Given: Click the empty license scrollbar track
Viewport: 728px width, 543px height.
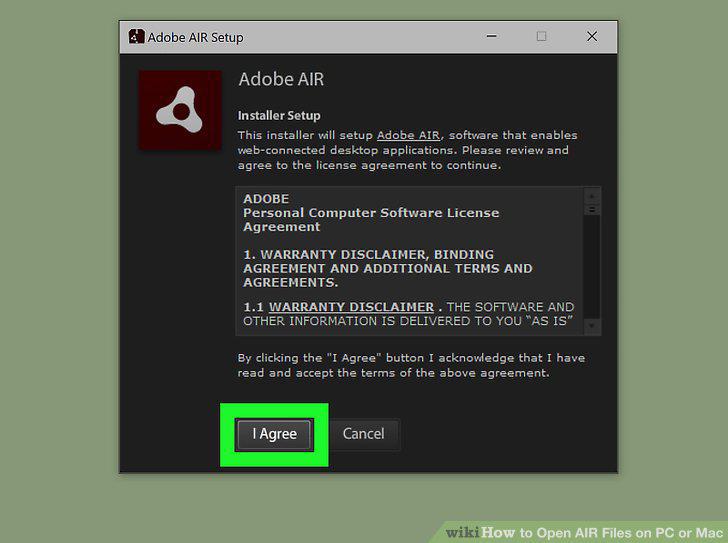Looking at the screenshot, I should (592, 267).
